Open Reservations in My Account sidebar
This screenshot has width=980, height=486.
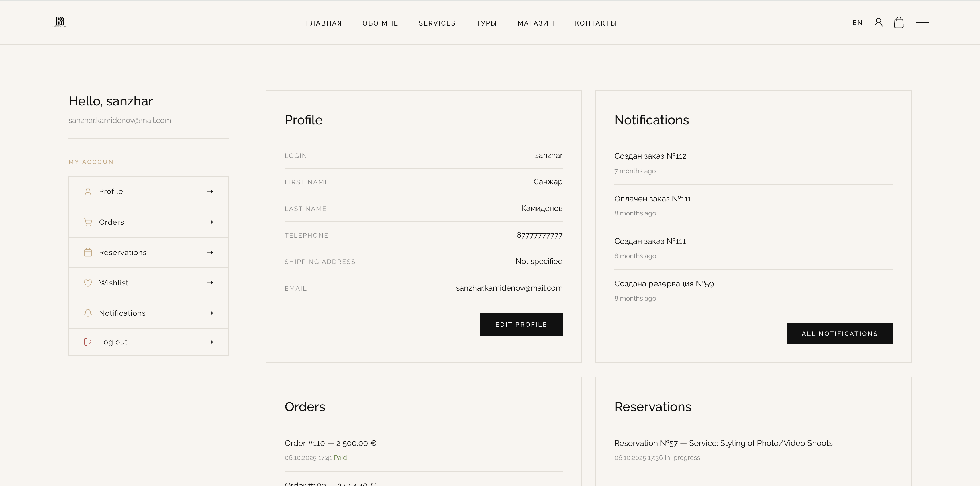click(x=148, y=252)
